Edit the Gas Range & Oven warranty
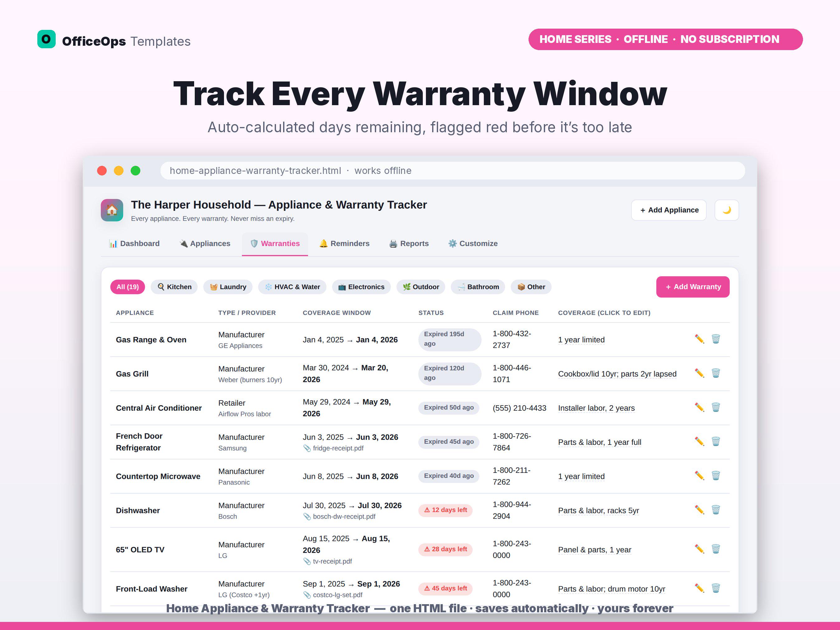 [x=699, y=339]
